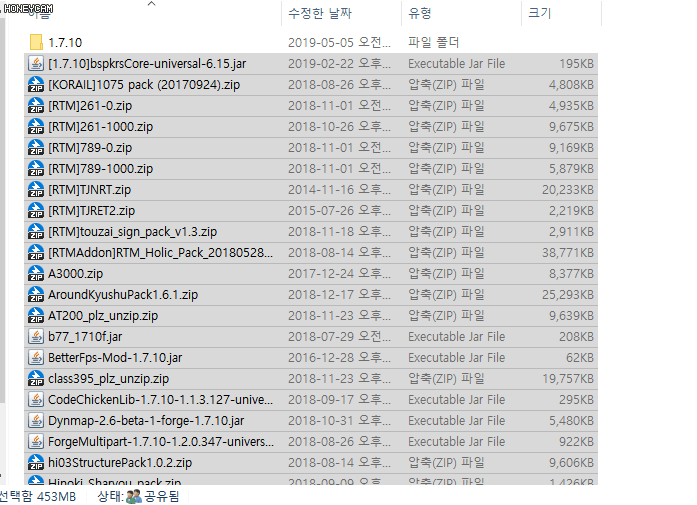This screenshot has width=697, height=505.
Task: Select file name b77_1710f.jar
Action: pos(85,337)
